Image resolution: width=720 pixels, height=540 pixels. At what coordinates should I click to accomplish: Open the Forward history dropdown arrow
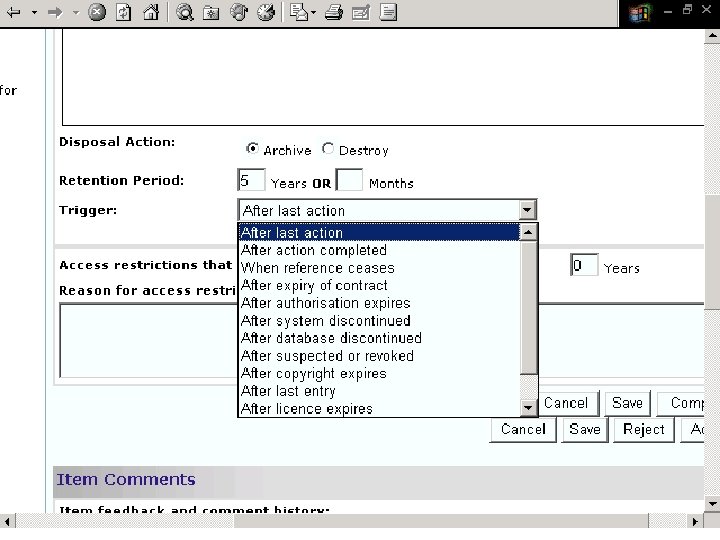click(x=76, y=12)
